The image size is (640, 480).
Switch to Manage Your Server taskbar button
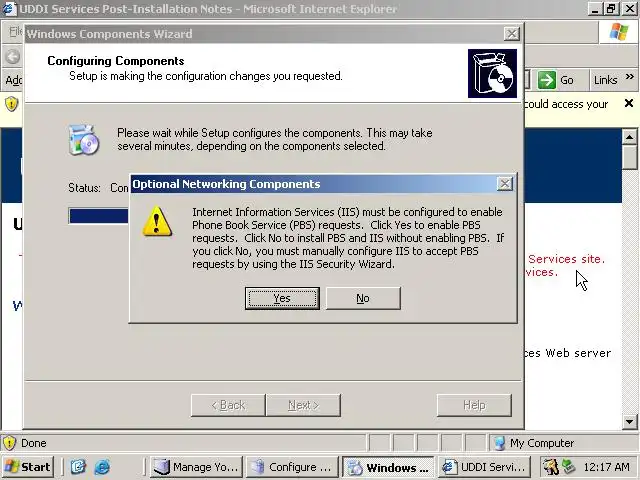[196, 467]
